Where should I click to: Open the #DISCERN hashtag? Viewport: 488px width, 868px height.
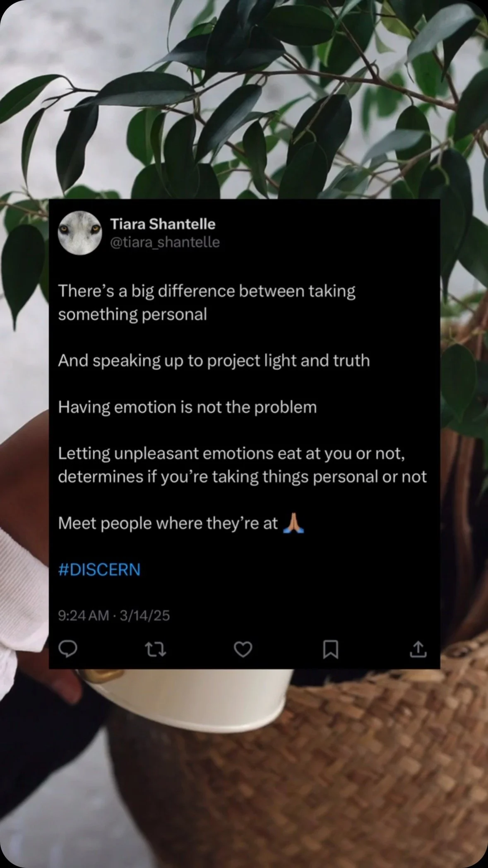(x=99, y=569)
